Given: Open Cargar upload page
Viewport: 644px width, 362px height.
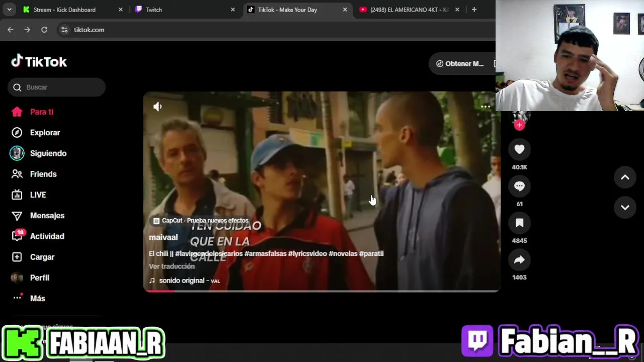Looking at the screenshot, I should [33, 257].
